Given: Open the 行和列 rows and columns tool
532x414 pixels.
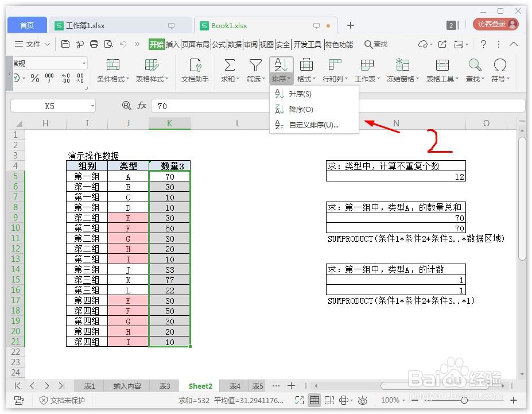Looking at the screenshot, I should 334,71.
